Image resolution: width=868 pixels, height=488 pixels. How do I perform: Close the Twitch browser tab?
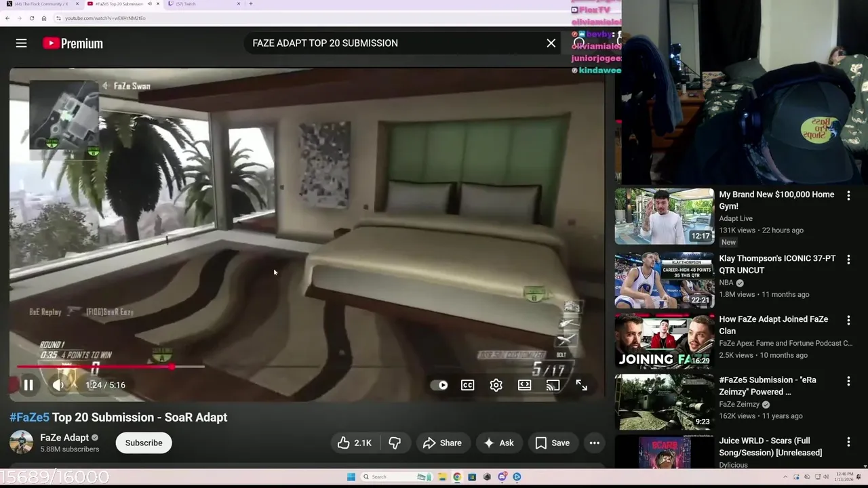239,4
